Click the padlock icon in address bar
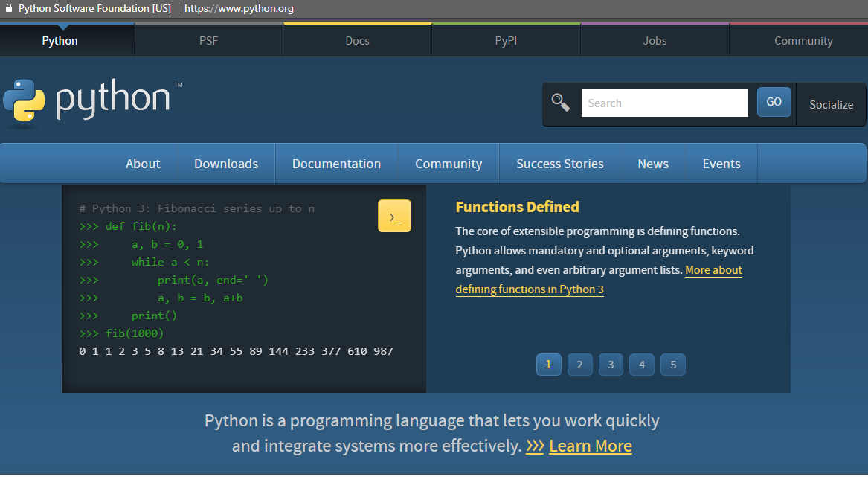 click(8, 7)
